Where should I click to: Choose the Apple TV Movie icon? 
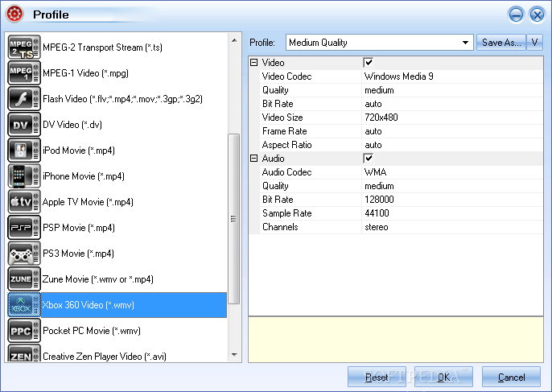click(x=24, y=201)
